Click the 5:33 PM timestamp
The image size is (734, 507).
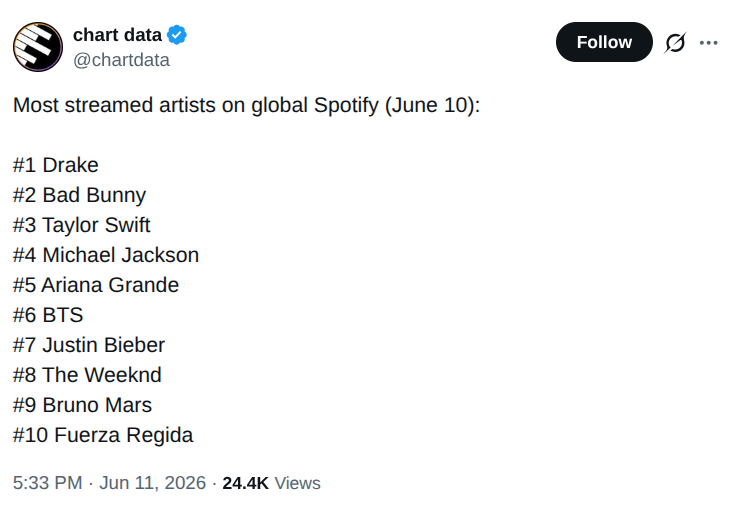tap(47, 483)
